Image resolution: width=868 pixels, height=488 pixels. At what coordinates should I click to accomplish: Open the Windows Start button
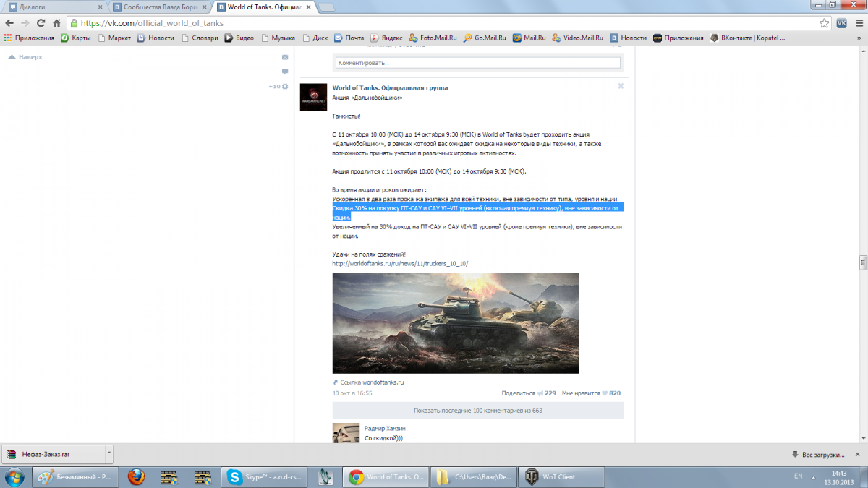click(x=14, y=476)
